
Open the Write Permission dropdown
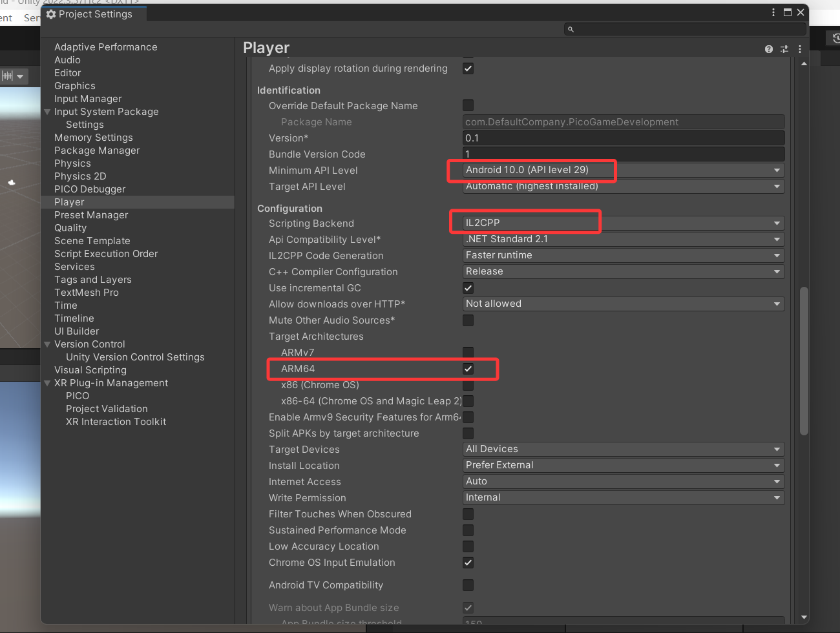(x=624, y=498)
